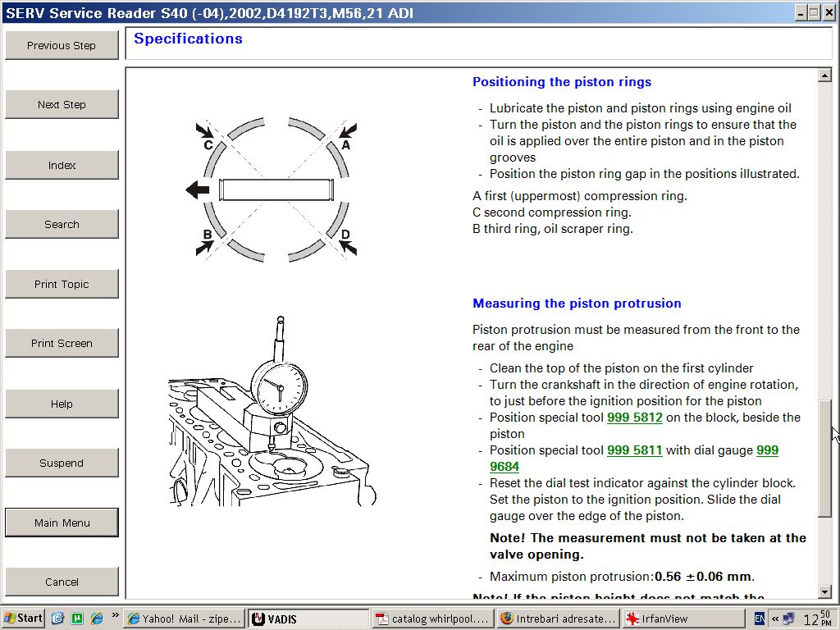Image resolution: width=840 pixels, height=630 pixels.
Task: Click the note about valve opening
Action: tap(648, 546)
